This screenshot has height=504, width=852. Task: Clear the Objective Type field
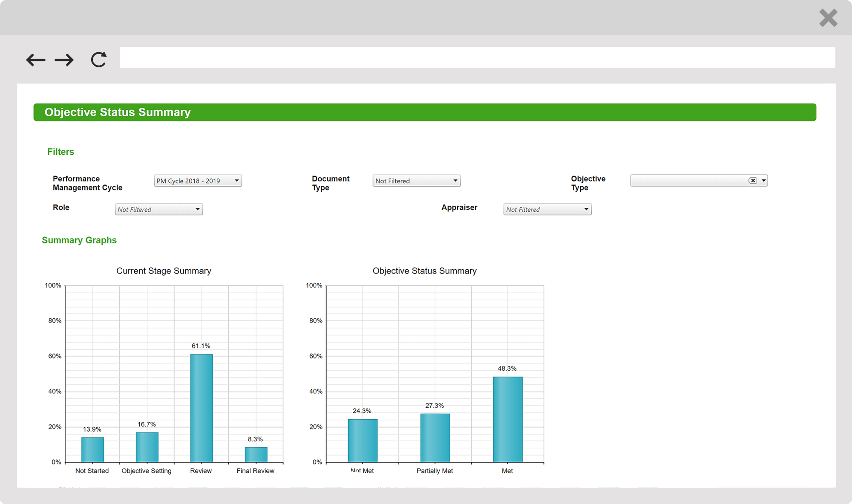click(x=752, y=181)
